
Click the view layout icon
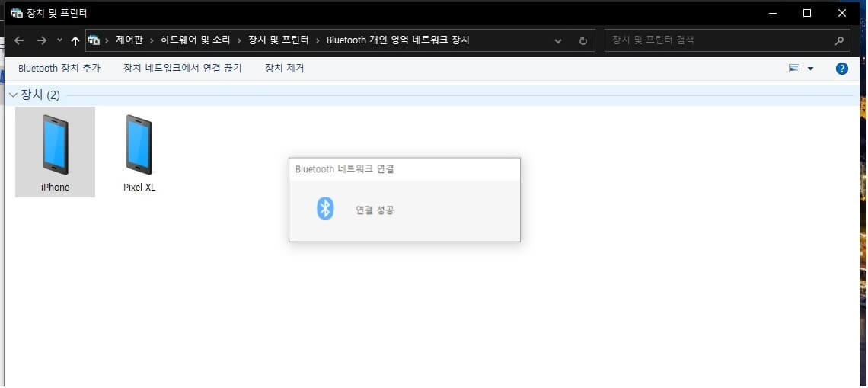(x=794, y=69)
